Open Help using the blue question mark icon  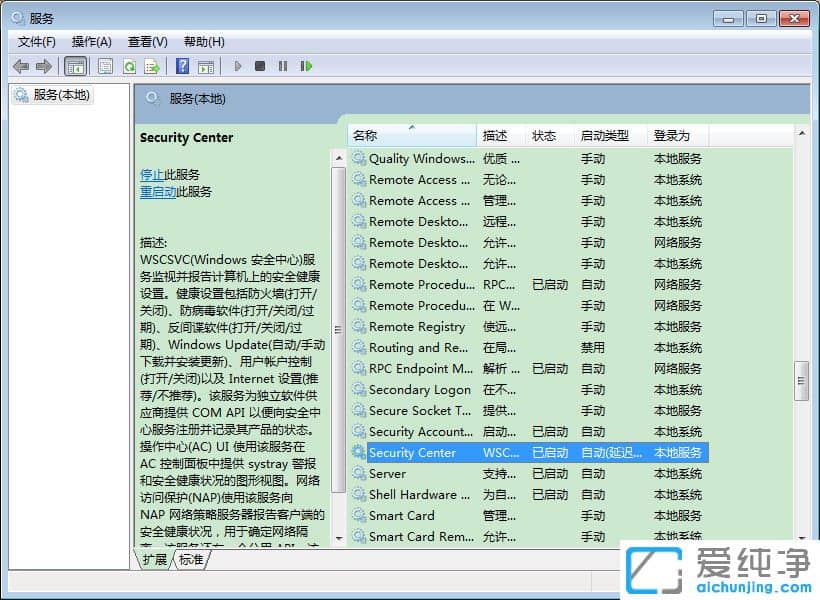coord(181,66)
